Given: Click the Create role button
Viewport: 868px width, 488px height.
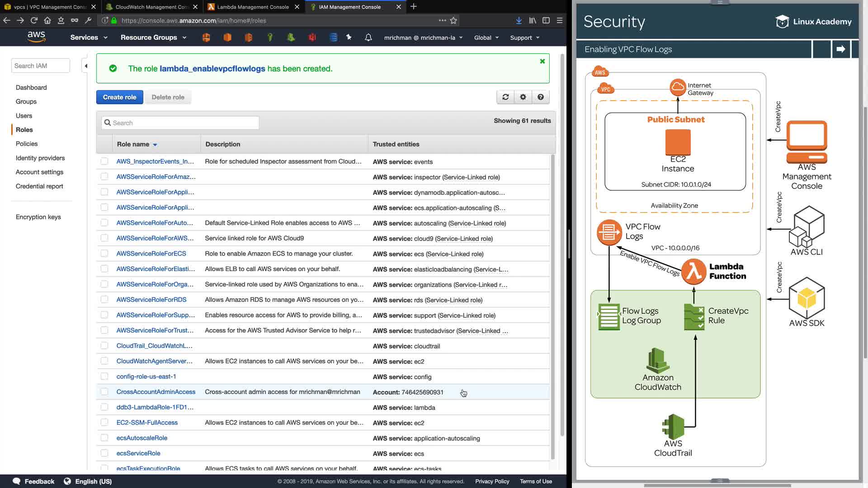Looking at the screenshot, I should (x=119, y=97).
